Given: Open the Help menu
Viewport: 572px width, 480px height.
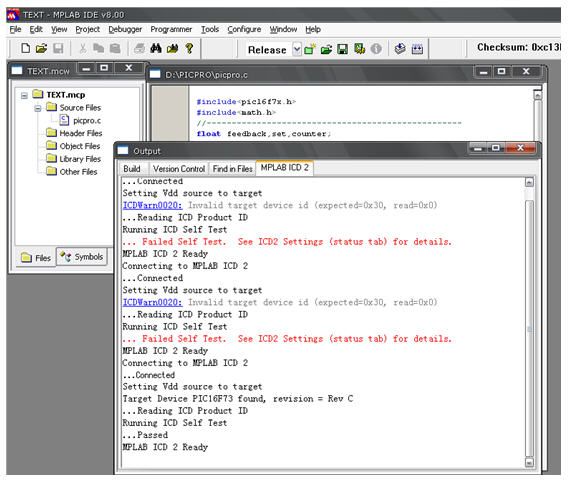Looking at the screenshot, I should click(x=313, y=29).
